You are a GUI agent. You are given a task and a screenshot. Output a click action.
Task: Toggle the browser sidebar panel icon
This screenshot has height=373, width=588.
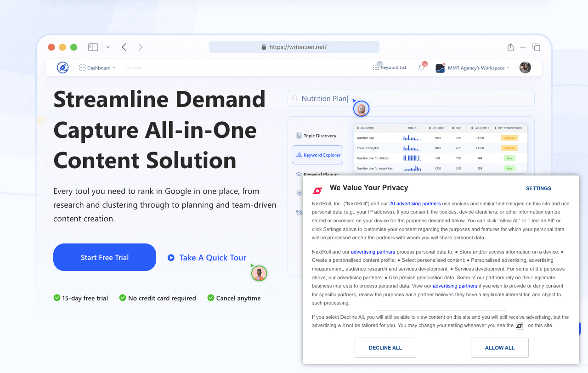click(x=93, y=47)
